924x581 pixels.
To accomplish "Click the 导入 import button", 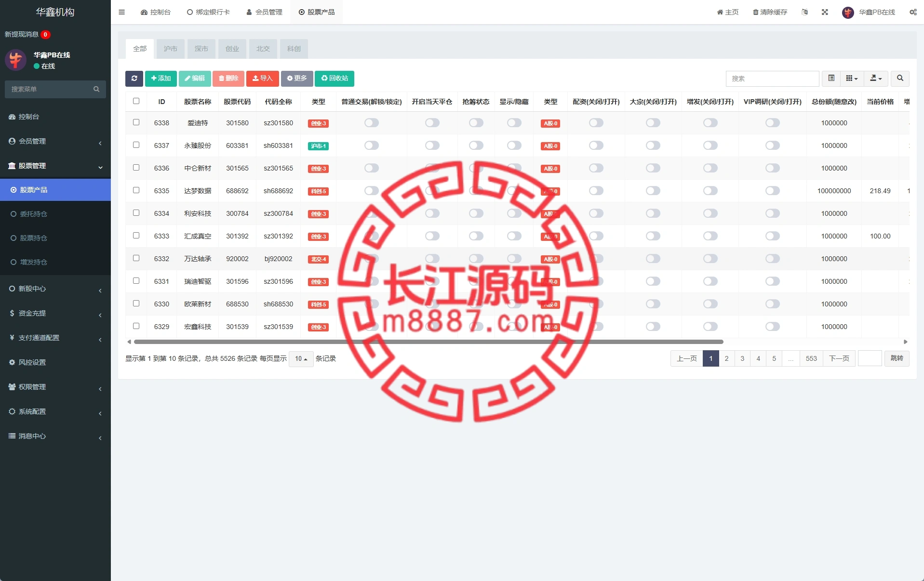I will (x=263, y=79).
